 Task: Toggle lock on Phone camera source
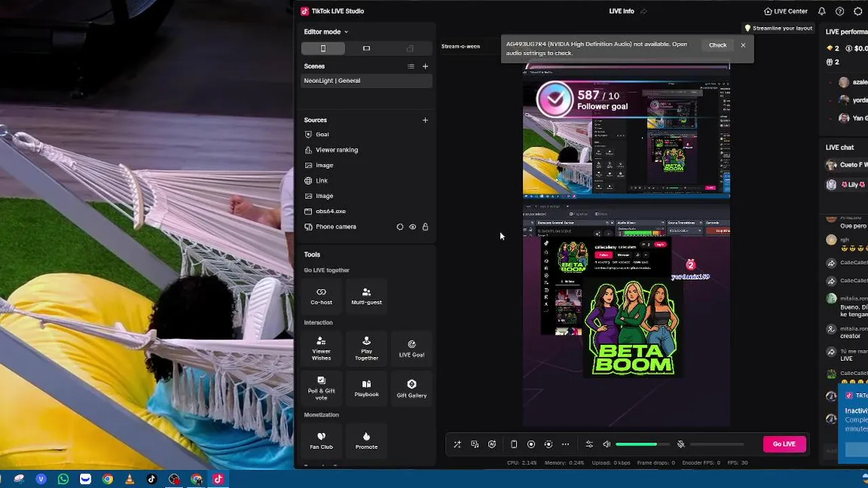425,227
